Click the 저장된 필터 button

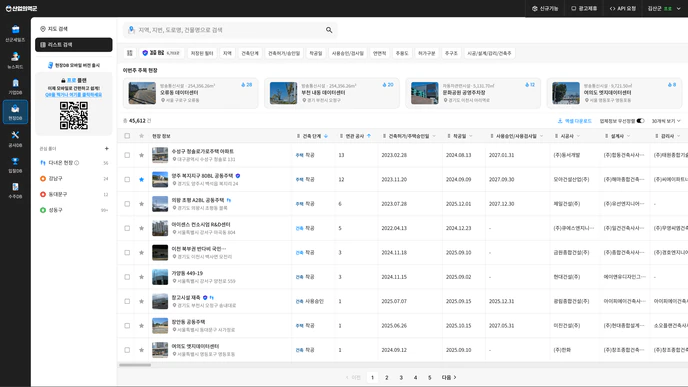[202, 53]
